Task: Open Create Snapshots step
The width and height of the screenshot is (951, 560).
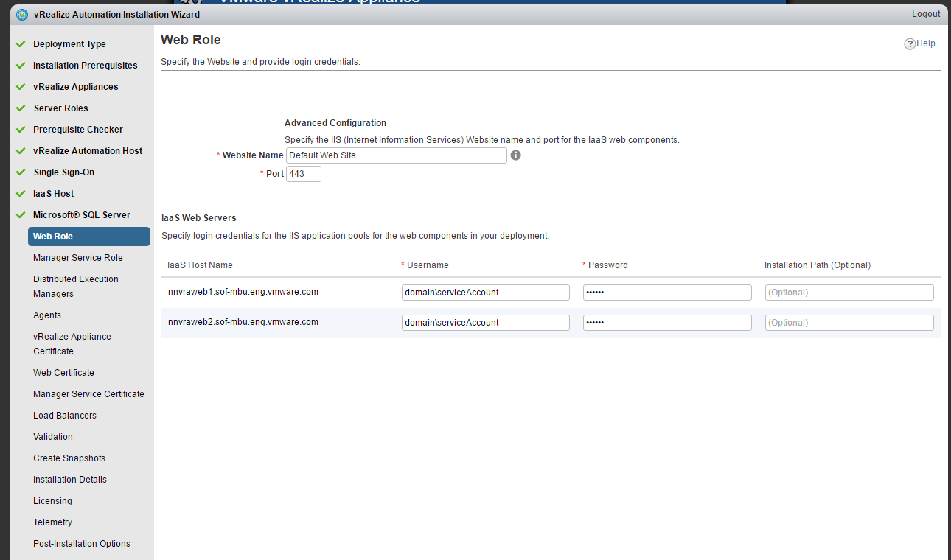Action: [69, 458]
